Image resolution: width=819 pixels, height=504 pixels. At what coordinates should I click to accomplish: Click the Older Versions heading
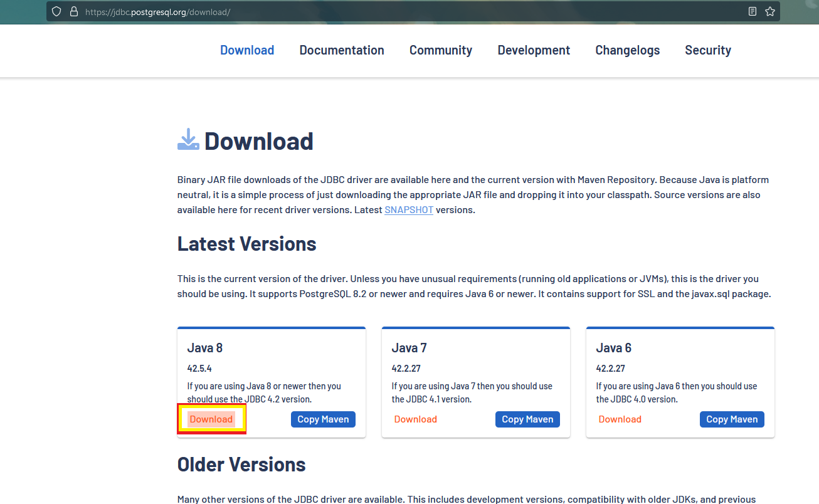coord(241,465)
